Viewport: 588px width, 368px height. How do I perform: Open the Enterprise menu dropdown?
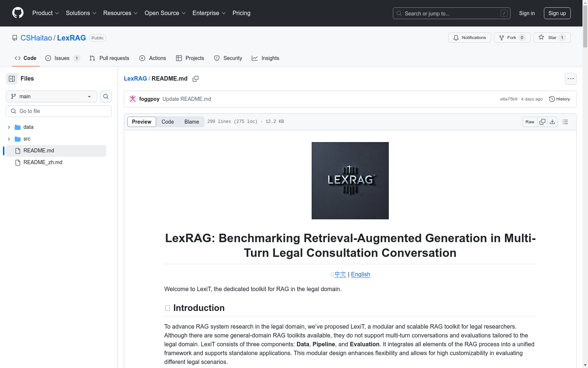(209, 13)
